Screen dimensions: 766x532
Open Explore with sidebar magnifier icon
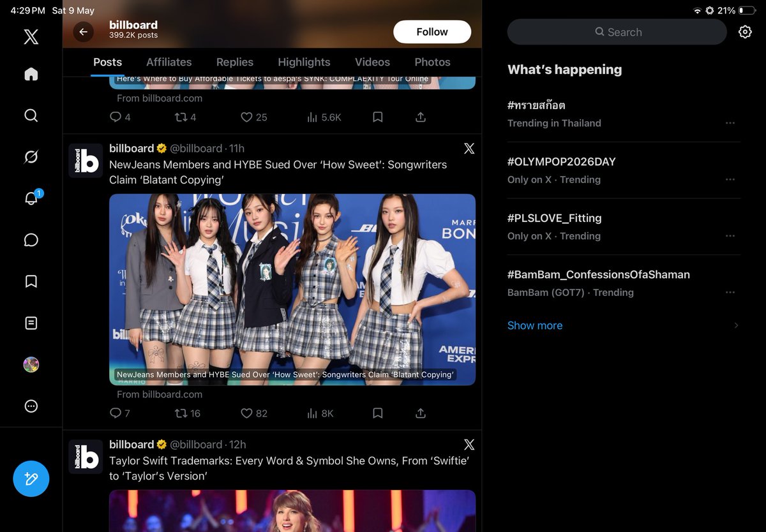pyautogui.click(x=31, y=115)
